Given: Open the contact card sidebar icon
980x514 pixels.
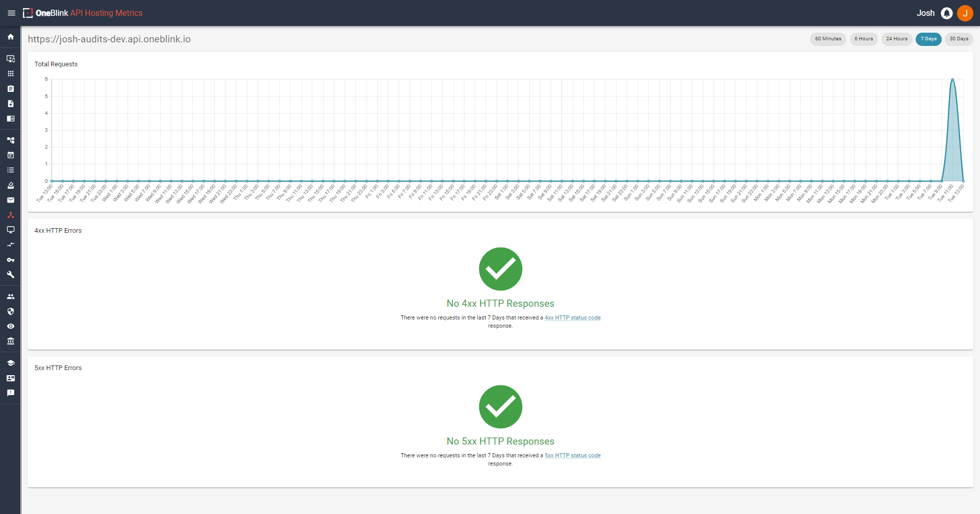Looking at the screenshot, I should point(11,378).
